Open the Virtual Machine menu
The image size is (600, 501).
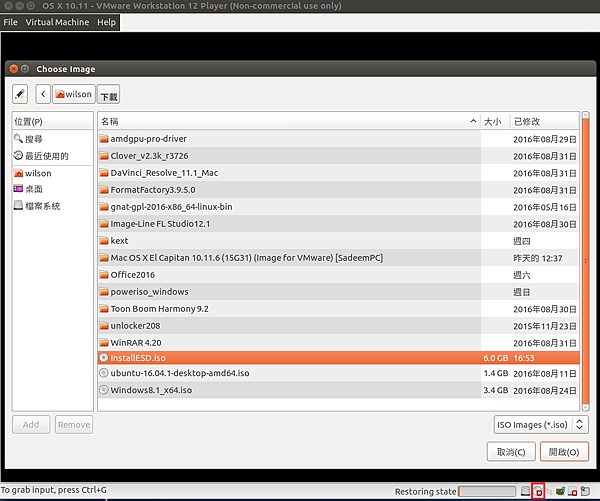[57, 22]
